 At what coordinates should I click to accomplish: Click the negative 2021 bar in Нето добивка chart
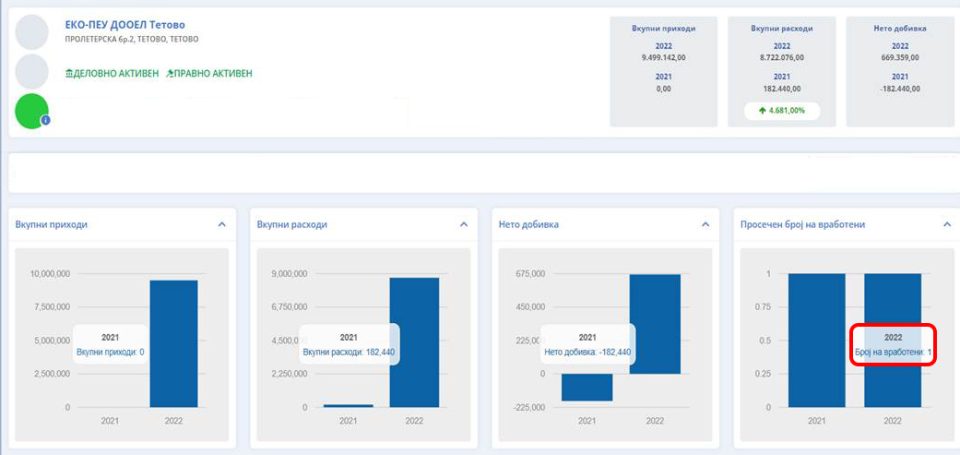pos(586,387)
